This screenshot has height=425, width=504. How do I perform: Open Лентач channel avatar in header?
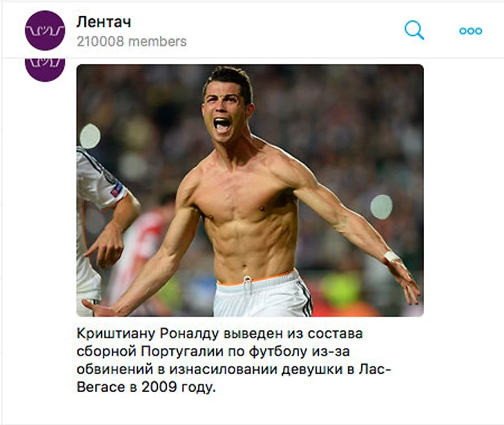point(45,30)
